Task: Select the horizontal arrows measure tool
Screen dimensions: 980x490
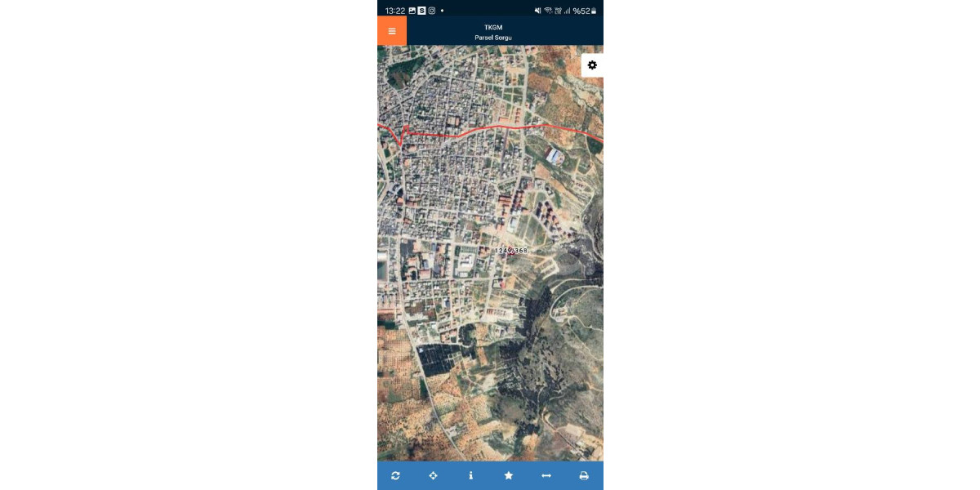Action: click(x=546, y=475)
